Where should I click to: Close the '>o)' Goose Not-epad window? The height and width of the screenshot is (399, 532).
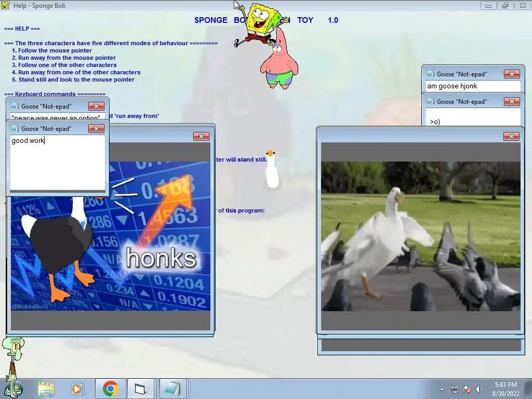pos(512,101)
